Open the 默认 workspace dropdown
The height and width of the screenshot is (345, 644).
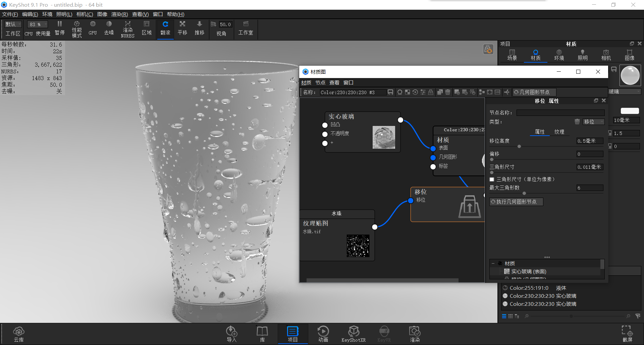coord(12,24)
